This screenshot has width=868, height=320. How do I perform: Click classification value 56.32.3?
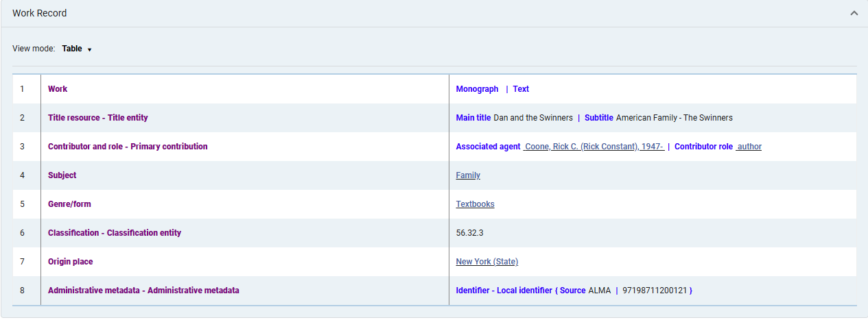point(470,233)
